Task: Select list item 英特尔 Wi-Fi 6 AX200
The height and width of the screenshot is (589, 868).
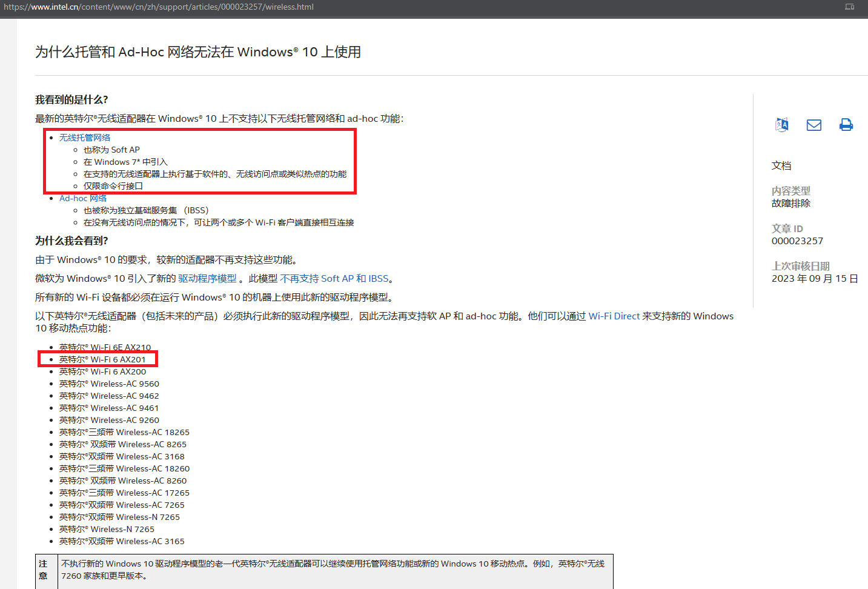Action: point(102,371)
